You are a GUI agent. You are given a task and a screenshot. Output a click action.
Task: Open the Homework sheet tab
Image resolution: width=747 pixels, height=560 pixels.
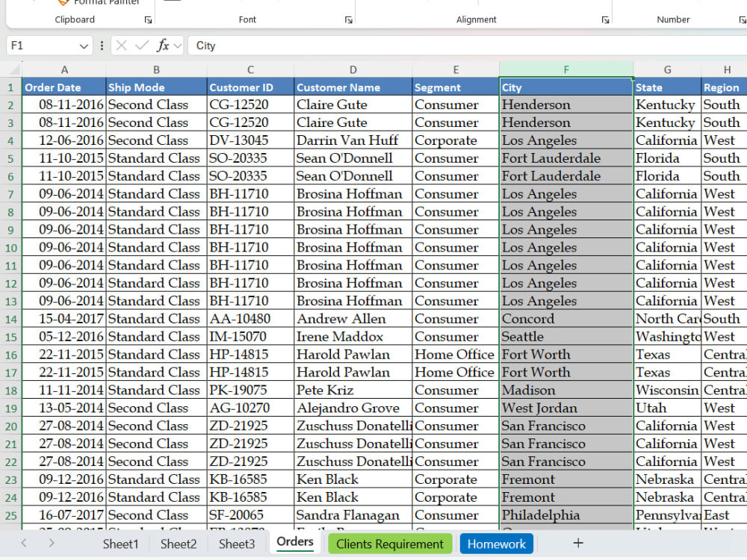(x=497, y=544)
